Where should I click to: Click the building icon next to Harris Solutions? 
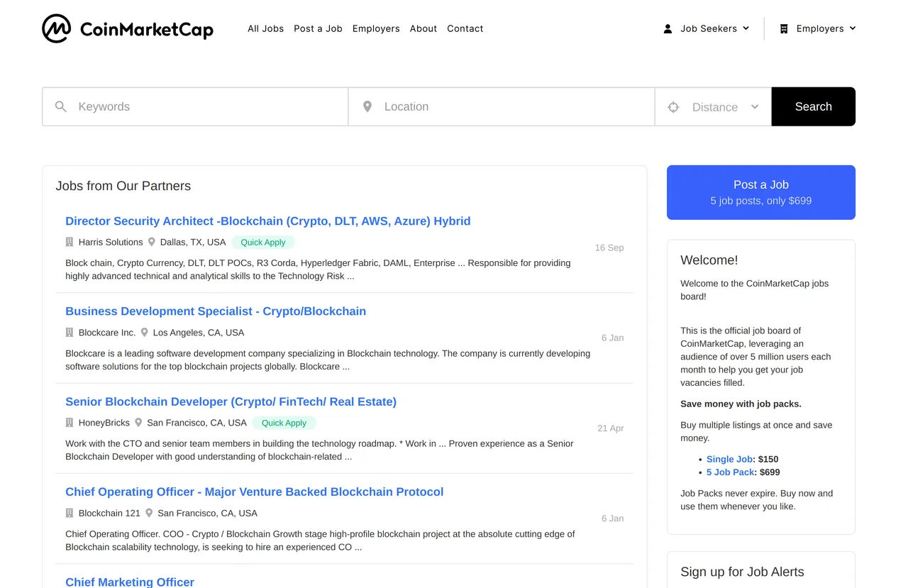pyautogui.click(x=70, y=242)
